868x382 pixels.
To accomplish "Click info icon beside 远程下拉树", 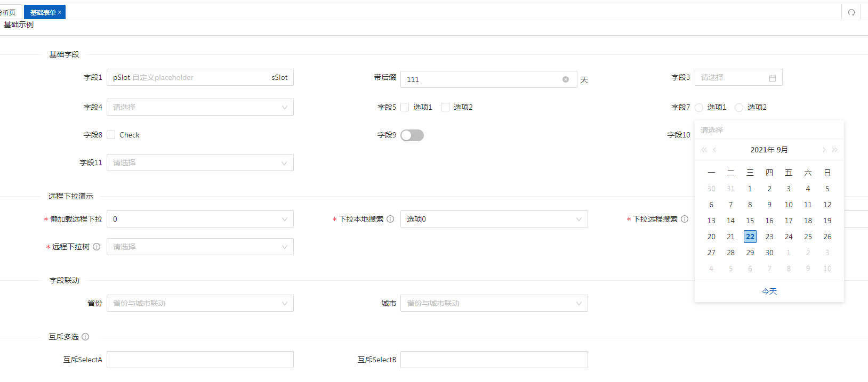I will (97, 247).
